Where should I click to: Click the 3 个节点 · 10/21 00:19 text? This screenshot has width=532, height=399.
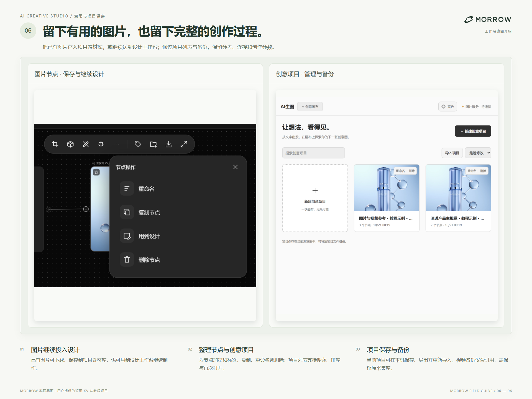point(375,225)
